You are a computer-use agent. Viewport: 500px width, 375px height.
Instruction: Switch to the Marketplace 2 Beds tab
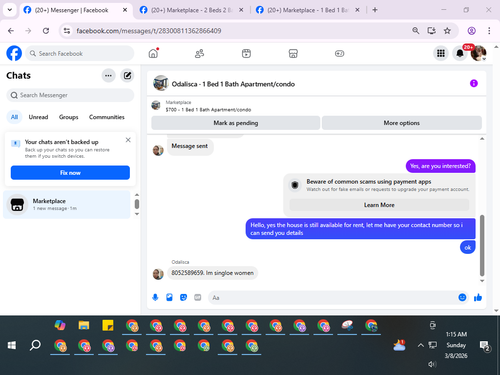point(191,10)
